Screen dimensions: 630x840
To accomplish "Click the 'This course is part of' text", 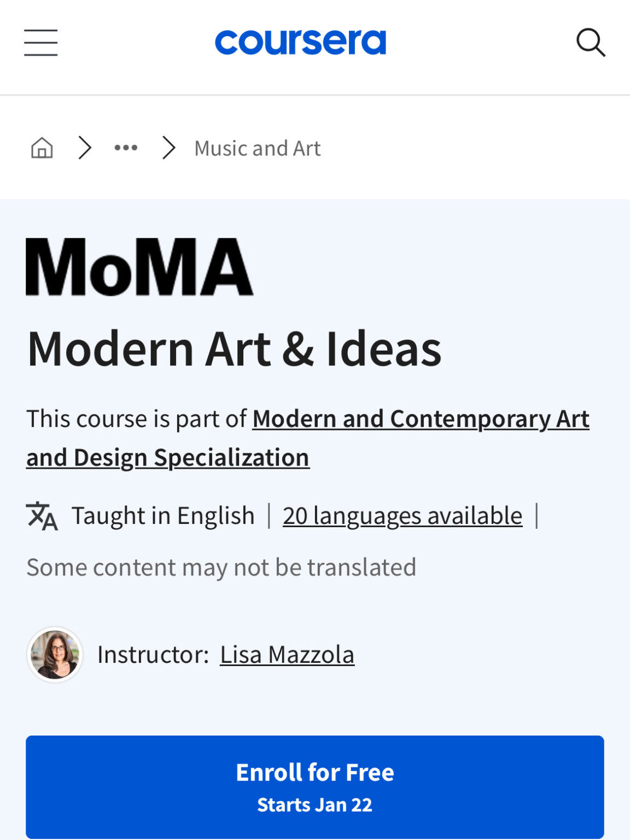I will pyautogui.click(x=137, y=419).
